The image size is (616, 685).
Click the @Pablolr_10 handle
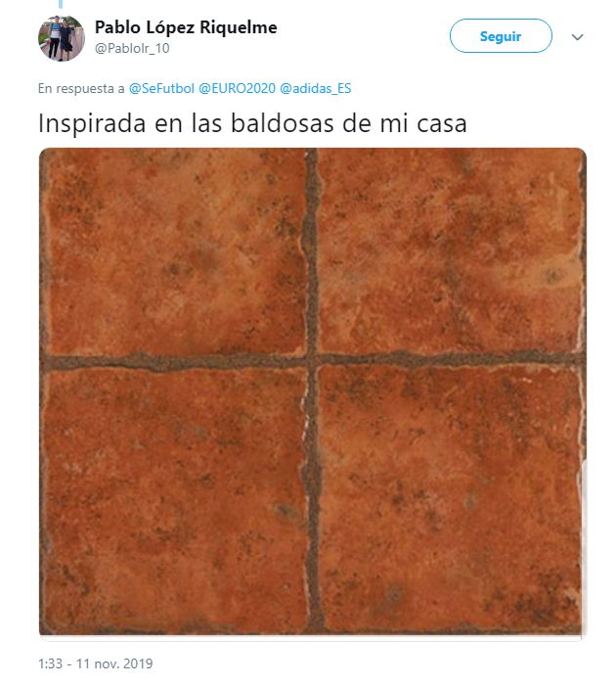(x=132, y=48)
